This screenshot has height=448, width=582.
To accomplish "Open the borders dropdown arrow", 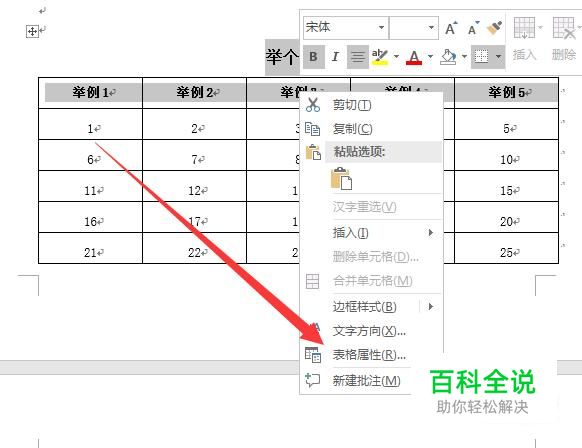I will [x=498, y=57].
